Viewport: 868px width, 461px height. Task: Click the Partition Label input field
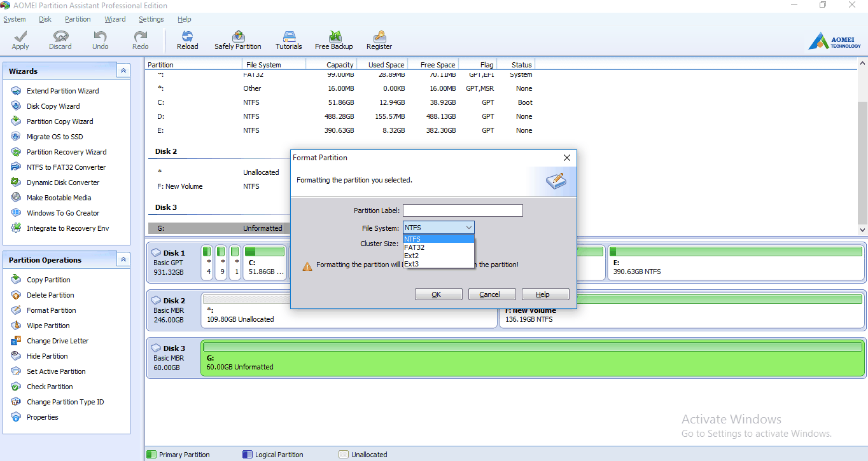click(x=463, y=210)
